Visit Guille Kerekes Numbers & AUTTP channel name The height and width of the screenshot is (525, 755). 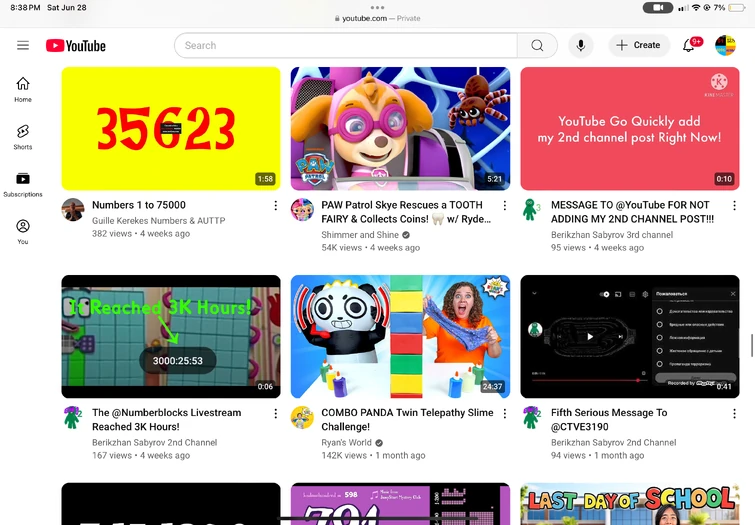point(158,221)
